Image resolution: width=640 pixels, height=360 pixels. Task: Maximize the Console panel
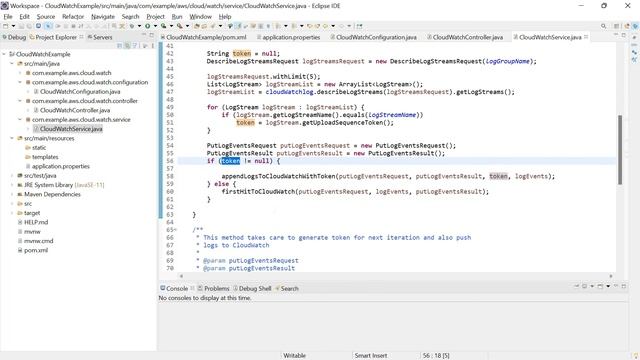pyautogui.click(x=624, y=286)
